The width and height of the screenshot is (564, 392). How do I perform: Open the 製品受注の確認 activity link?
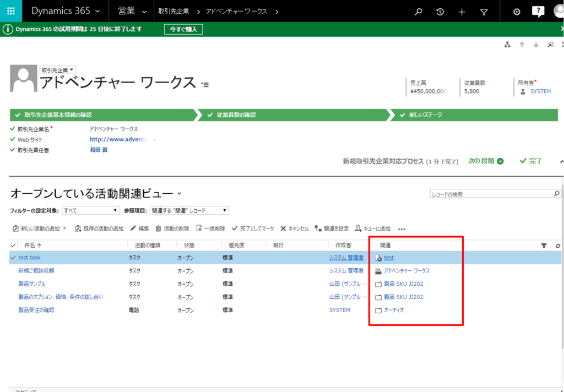pyautogui.click(x=36, y=309)
